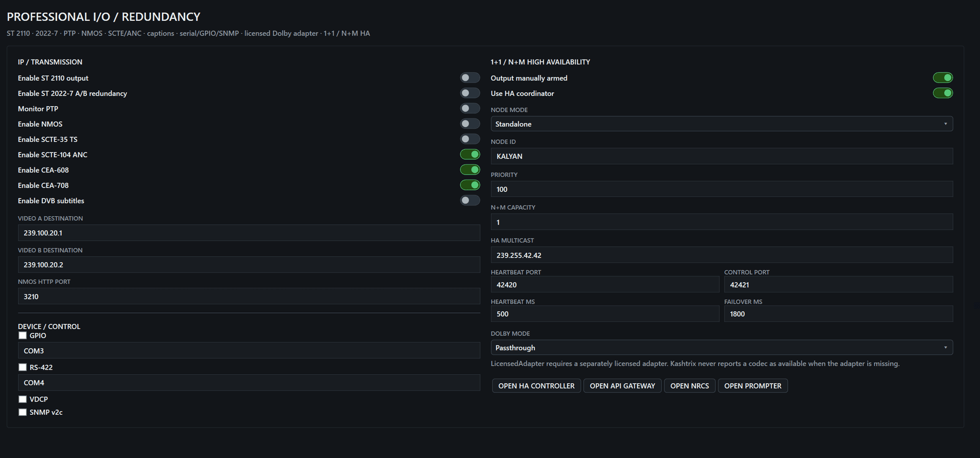Viewport: 980px width, 458px height.
Task: Turn off Enable CEA-708 switch
Action: pyautogui.click(x=470, y=185)
